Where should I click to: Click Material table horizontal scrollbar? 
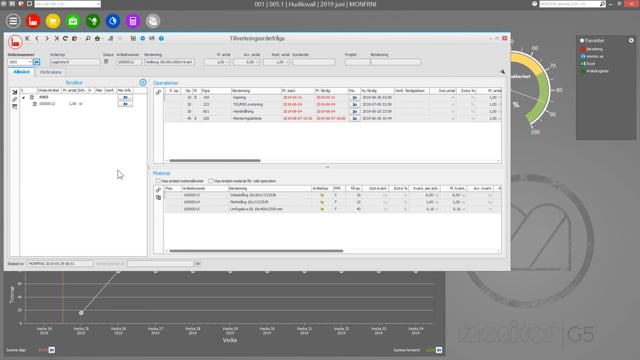coord(256,251)
